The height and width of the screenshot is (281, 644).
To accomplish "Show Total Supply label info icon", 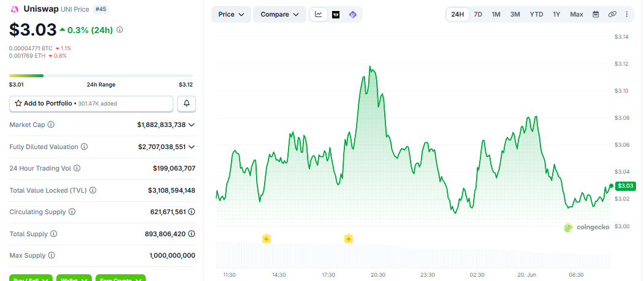I will coord(54,234).
